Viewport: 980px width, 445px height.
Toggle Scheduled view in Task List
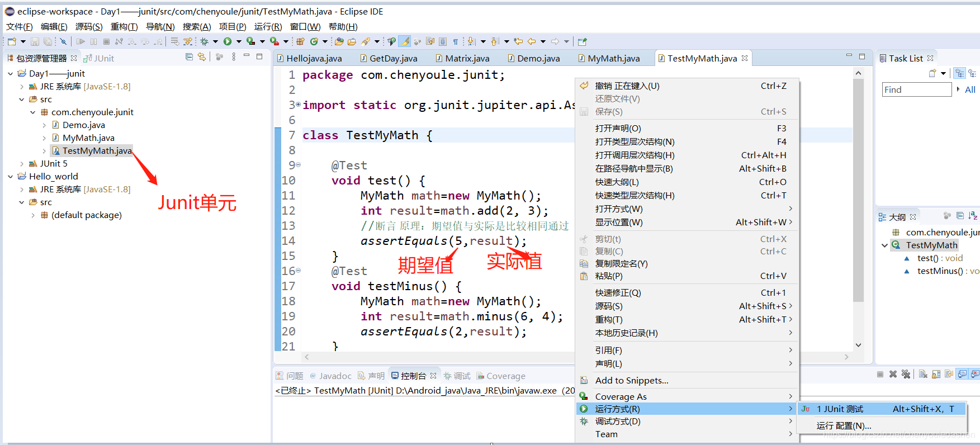(973, 73)
